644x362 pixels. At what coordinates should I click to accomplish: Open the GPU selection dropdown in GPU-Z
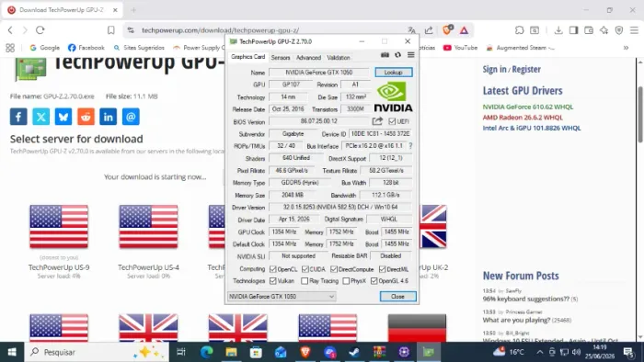(x=282, y=297)
